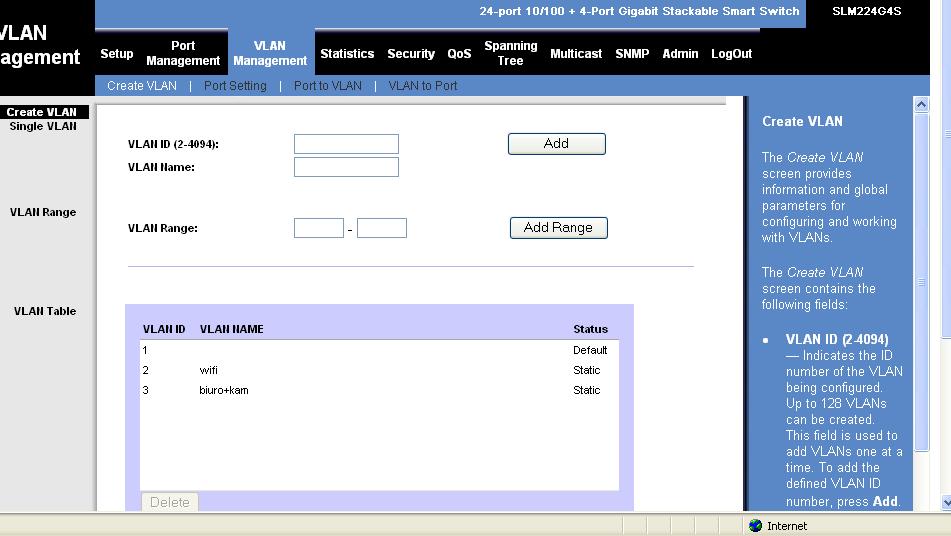Open the VLAN to Port submenu link
This screenshot has width=951, height=536.
423,86
